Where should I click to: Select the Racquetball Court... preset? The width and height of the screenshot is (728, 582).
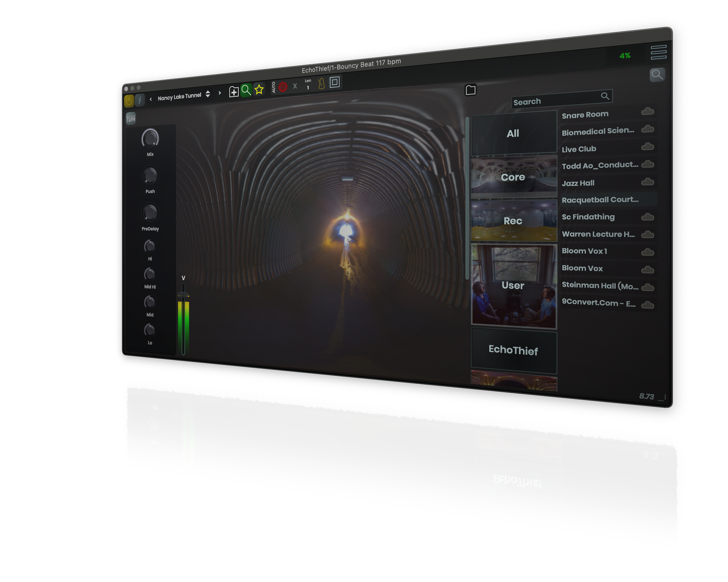coord(609,200)
